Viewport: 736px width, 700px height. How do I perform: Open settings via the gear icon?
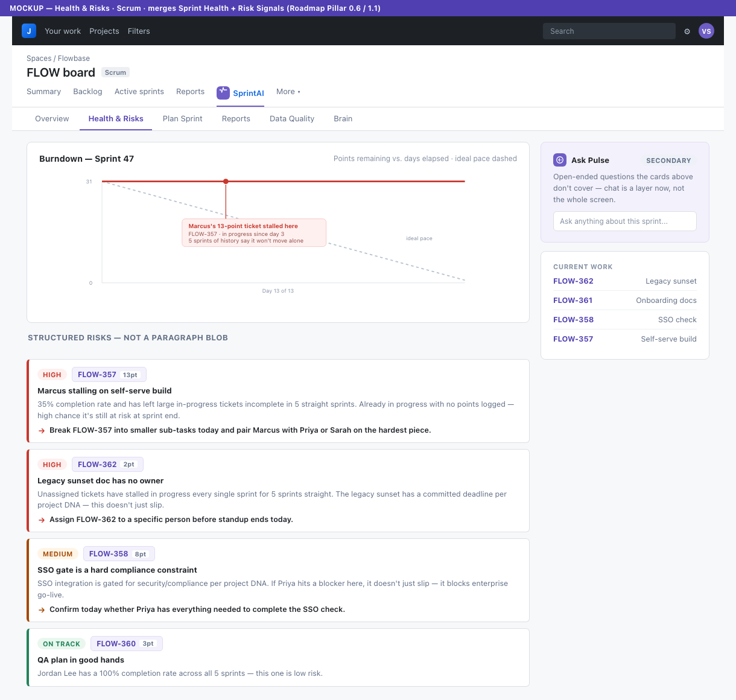(687, 31)
